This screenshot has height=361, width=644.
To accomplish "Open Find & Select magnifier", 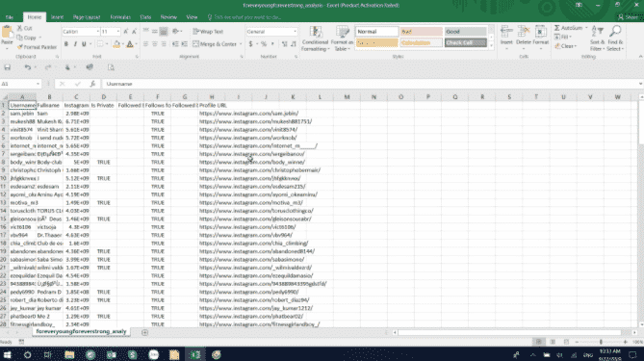I will [x=615, y=38].
